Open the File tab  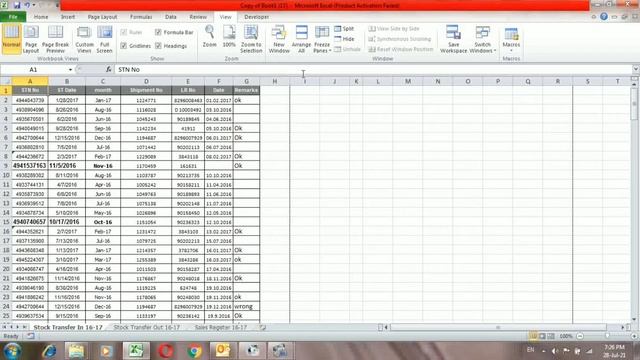pos(13,17)
